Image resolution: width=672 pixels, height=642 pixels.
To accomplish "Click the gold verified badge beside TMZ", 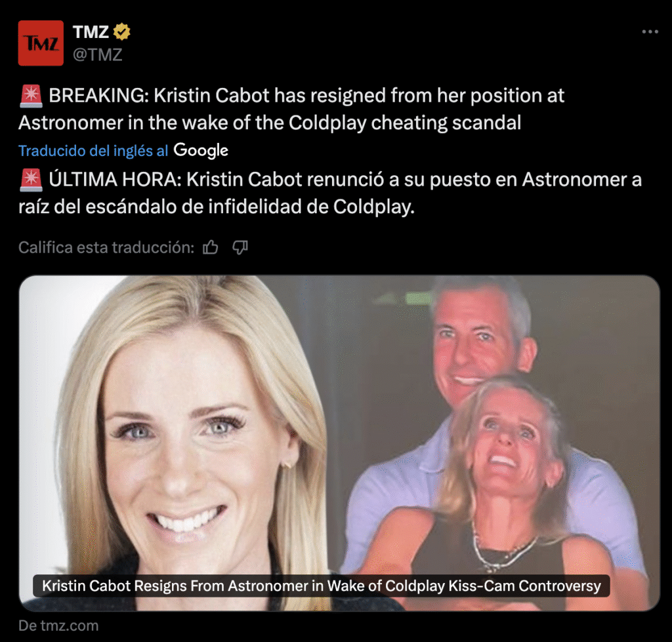I will tap(121, 32).
